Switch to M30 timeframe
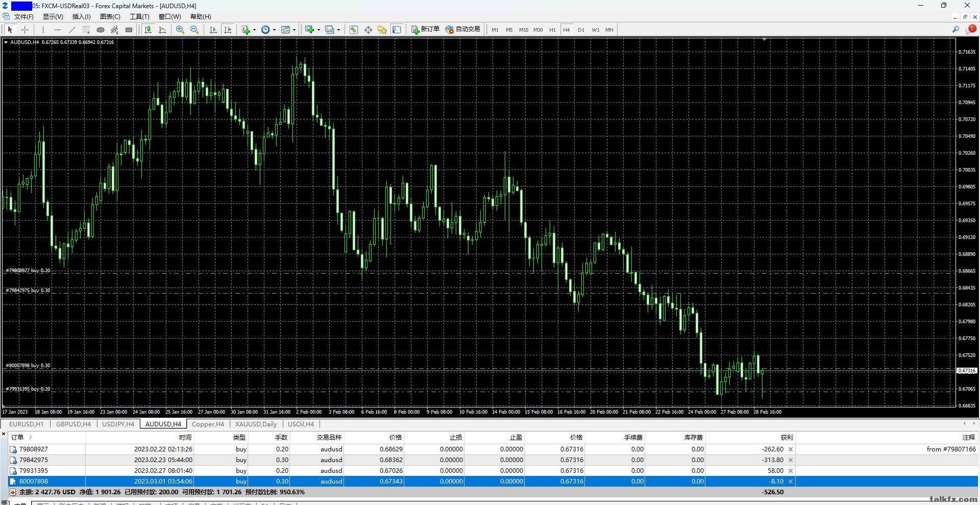The width and height of the screenshot is (980, 505). coord(538,30)
